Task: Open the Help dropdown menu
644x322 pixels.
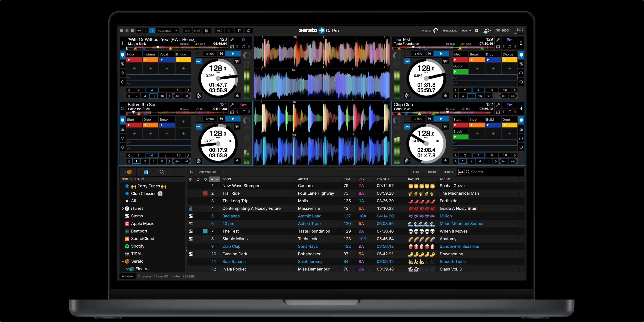Action: (x=466, y=30)
